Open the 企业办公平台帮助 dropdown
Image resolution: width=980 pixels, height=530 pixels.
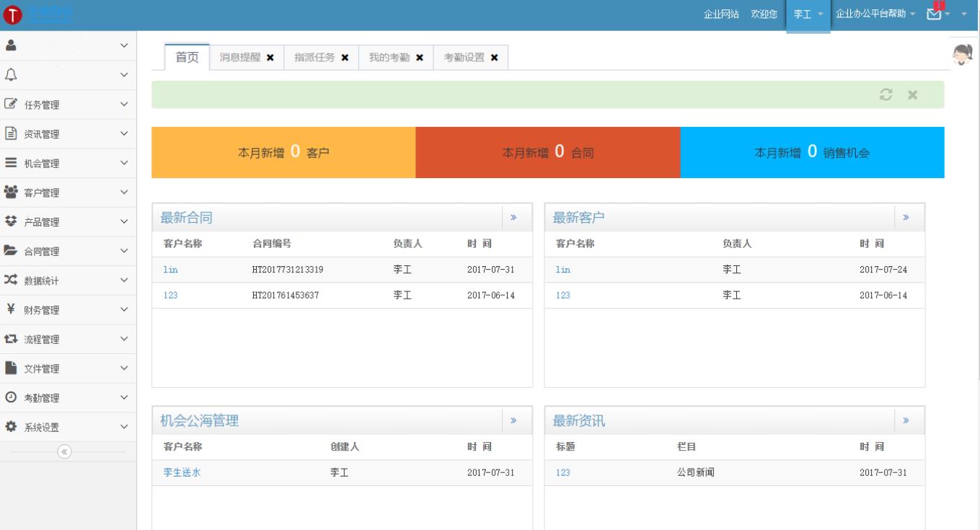(x=875, y=14)
